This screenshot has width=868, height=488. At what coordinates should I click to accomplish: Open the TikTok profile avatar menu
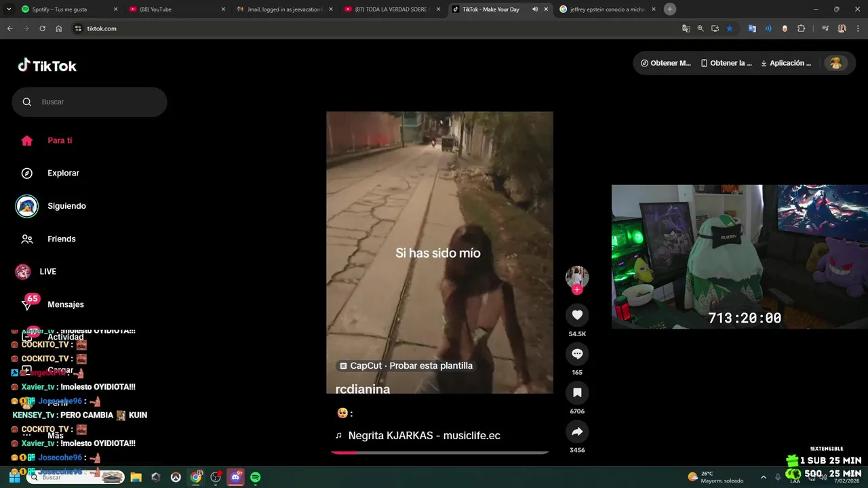pos(835,63)
